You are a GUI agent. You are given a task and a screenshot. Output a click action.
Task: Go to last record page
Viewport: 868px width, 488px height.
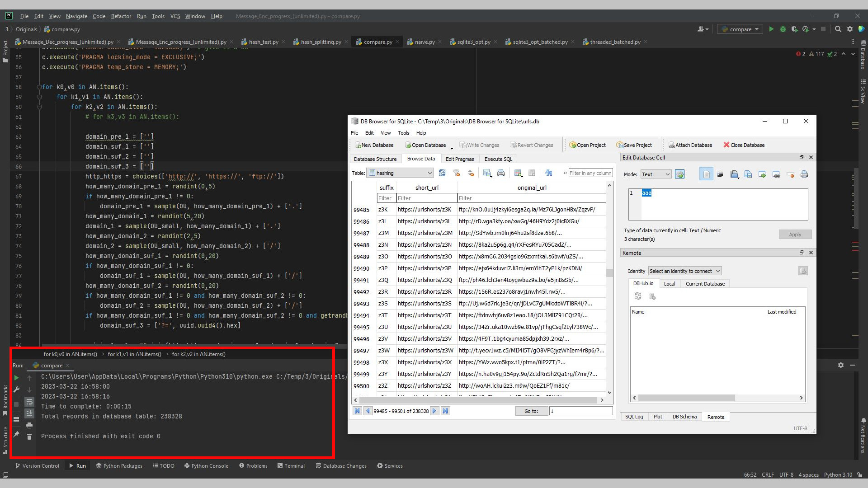click(445, 411)
